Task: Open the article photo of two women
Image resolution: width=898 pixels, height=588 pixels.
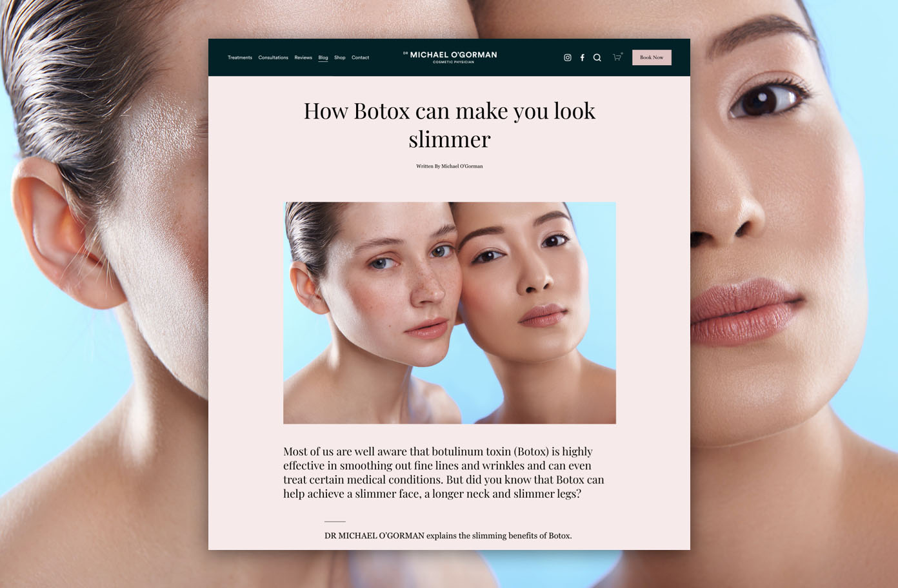Action: (450, 313)
